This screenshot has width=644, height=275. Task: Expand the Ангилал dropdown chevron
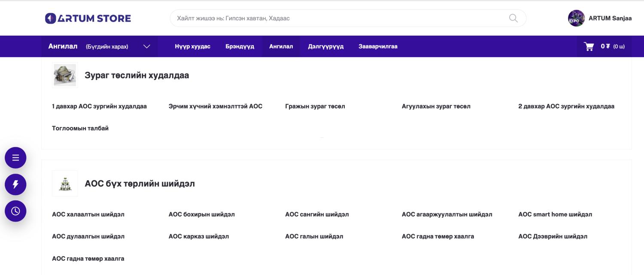point(147,46)
